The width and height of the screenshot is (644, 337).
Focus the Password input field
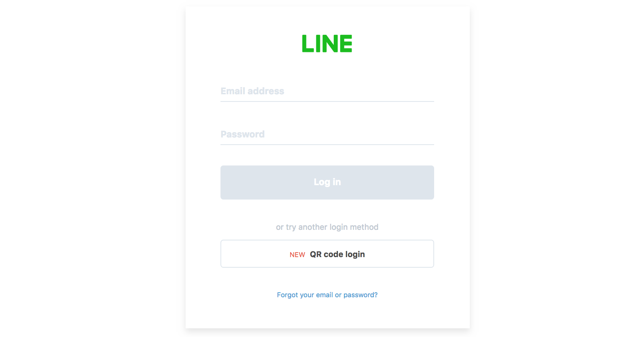click(327, 134)
